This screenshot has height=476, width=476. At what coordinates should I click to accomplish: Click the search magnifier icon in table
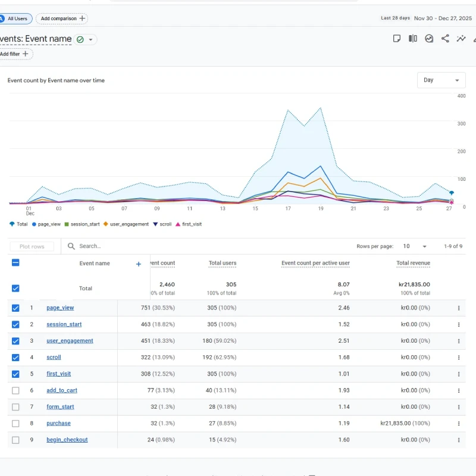[71, 246]
